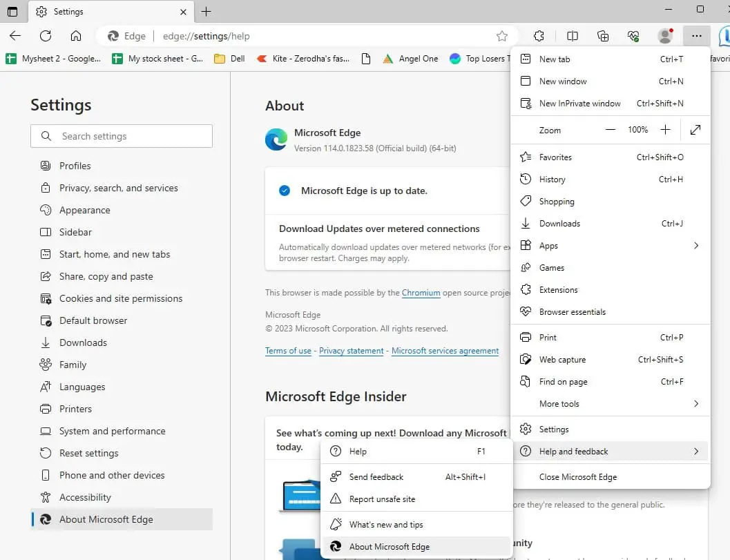
Task: Go to homepage using Home icon
Action: [x=75, y=35]
